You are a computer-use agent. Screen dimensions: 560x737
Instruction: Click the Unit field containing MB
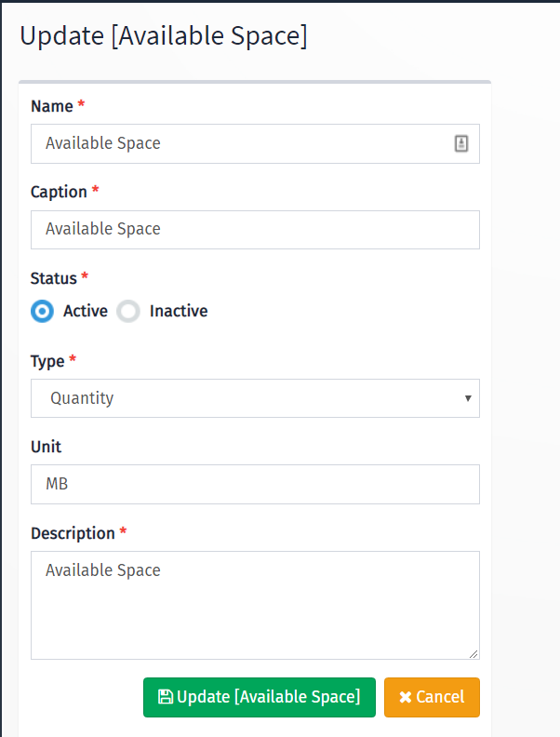tap(255, 484)
